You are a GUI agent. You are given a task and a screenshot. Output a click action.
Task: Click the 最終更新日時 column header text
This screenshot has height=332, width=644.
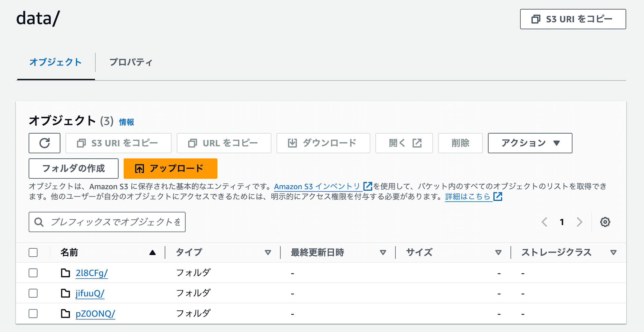[x=317, y=252]
